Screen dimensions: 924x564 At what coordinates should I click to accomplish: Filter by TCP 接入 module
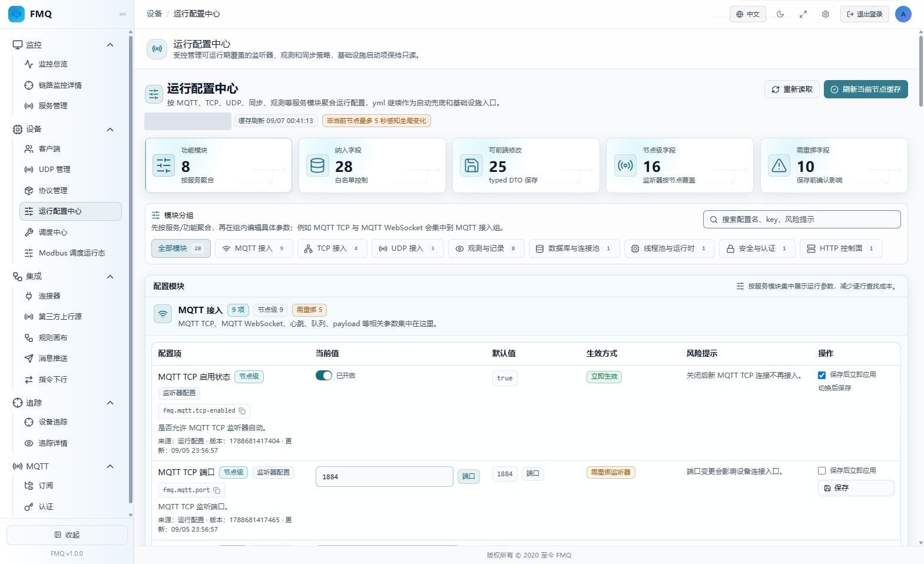pyautogui.click(x=332, y=248)
